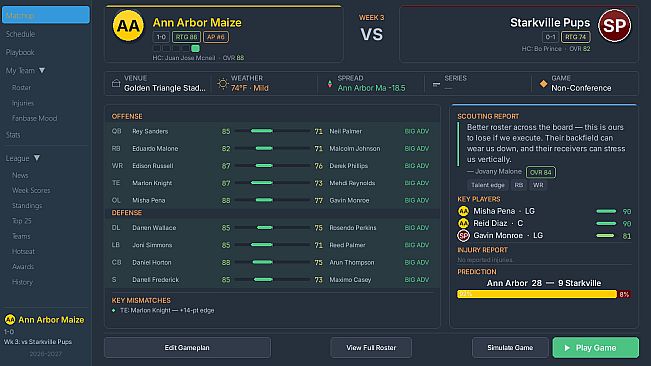Click the small AA logo in sidebar footer
The width and height of the screenshot is (651, 366).
10,320
